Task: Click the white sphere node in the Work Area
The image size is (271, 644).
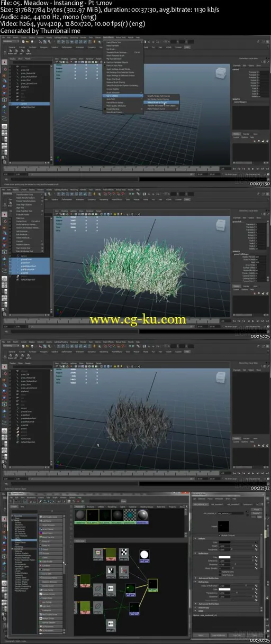Action: (144, 555)
